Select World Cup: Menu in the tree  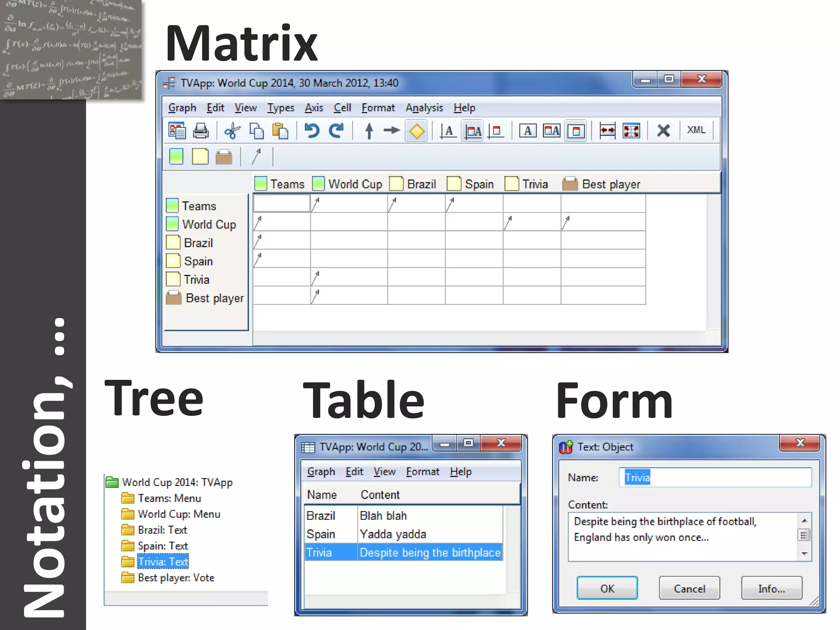pos(171,514)
